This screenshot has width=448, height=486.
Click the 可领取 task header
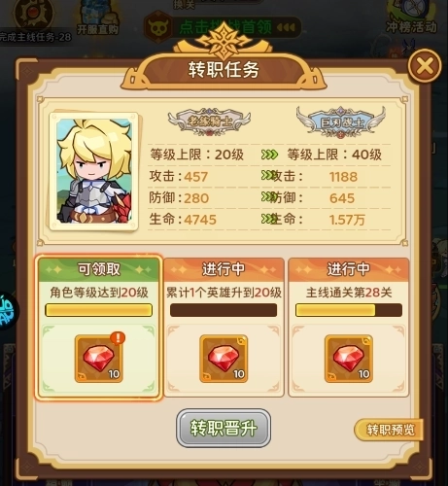(x=99, y=269)
